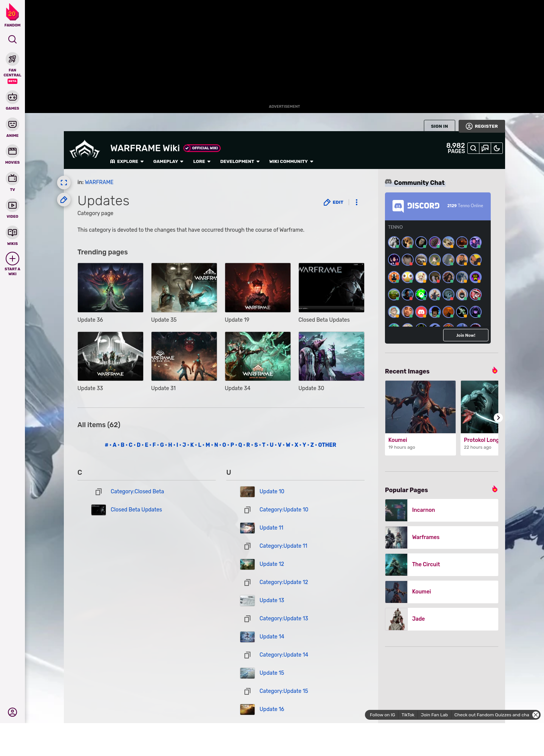
Task: Click the Popular Pages flame icon
Action: pos(495,489)
